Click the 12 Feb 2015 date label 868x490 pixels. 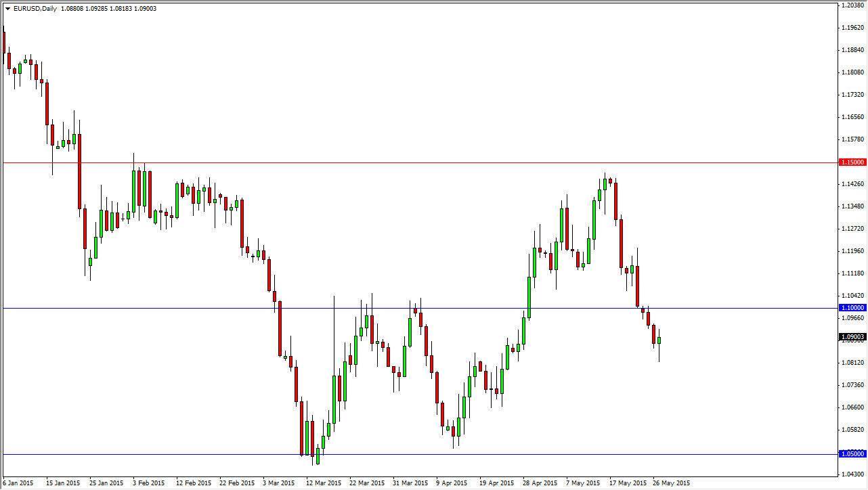point(192,483)
